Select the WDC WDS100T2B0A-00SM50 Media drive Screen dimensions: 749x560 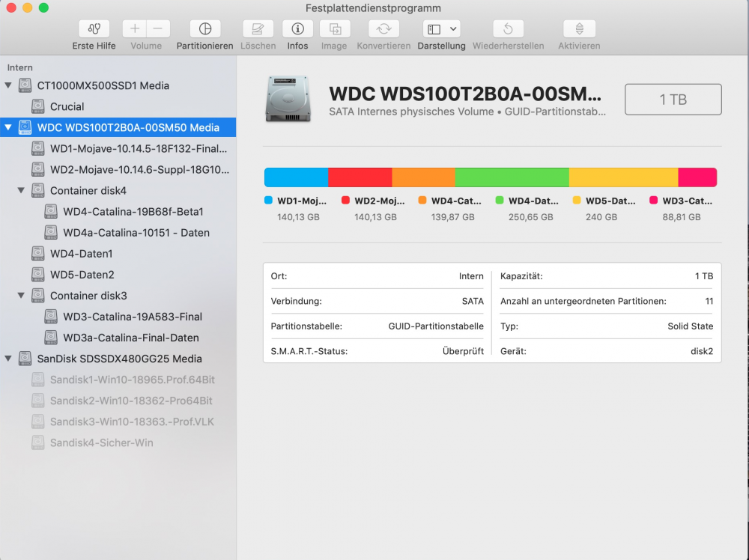tap(118, 127)
